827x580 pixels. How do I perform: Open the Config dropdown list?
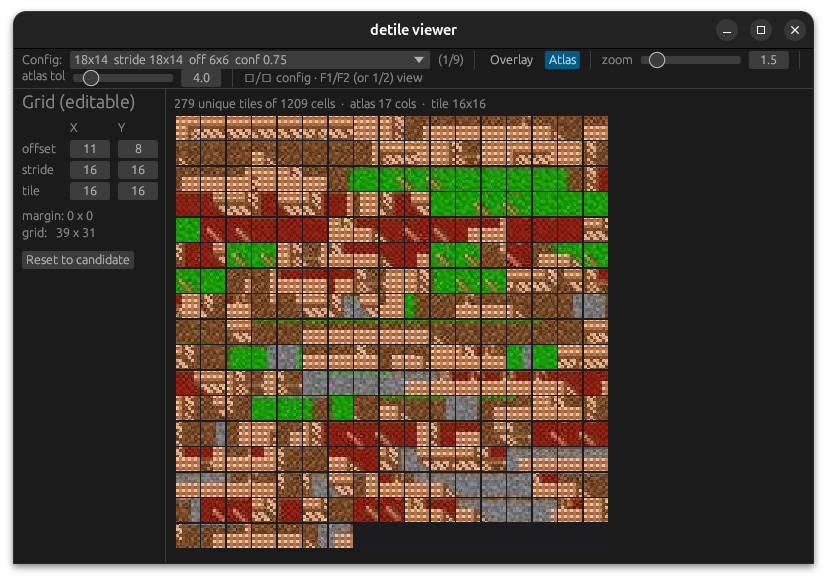pos(249,60)
